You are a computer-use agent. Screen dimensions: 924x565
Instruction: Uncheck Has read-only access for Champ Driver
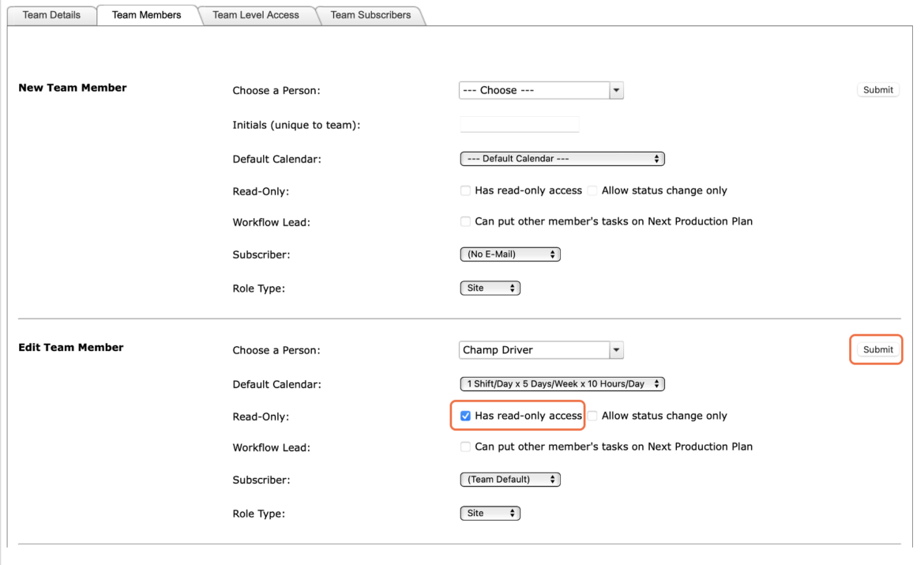point(465,416)
